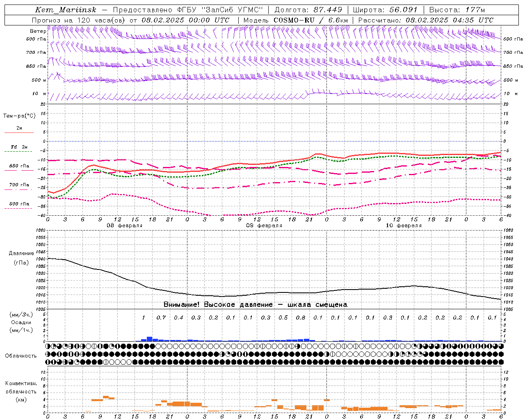Click the 08 февраля date label
This screenshot has width=525, height=420.
tap(125, 226)
